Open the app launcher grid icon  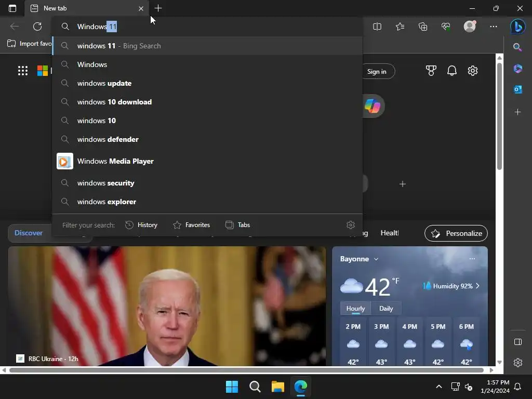[x=23, y=71]
